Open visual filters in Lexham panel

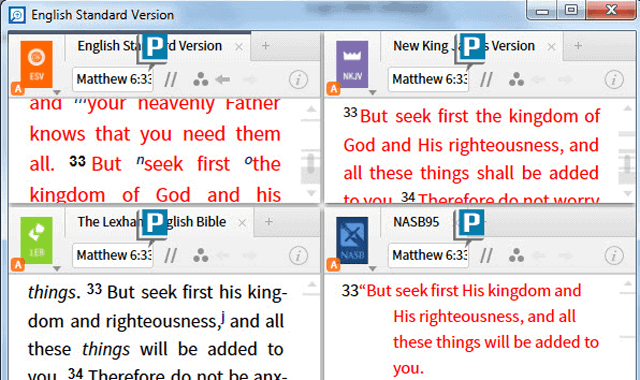[x=200, y=256]
